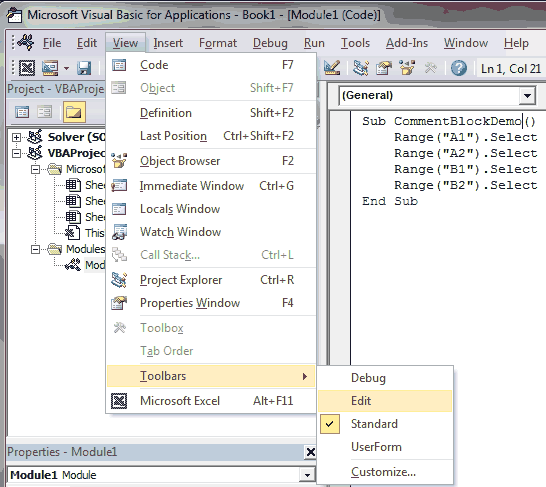Screen dimensions: 546x487
Task: Click the Ln 1, Col 21 indicator
Action: point(510,69)
